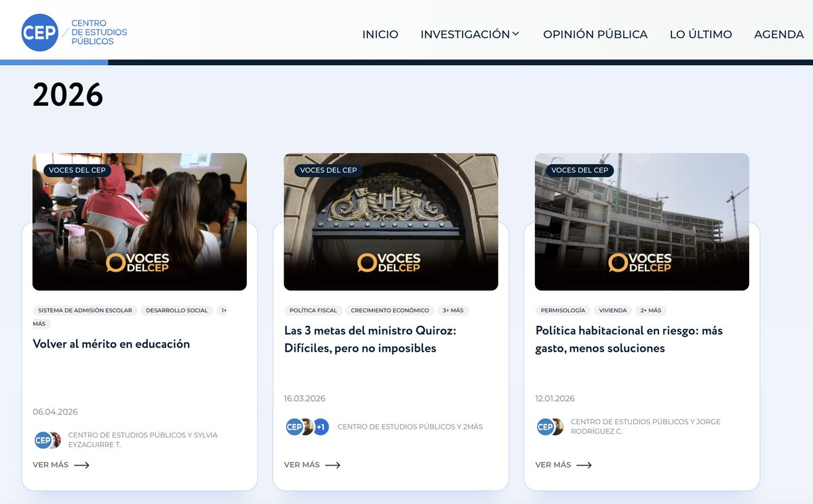Click VER MÁS on Volver al mérito card
813x504 pixels.
click(x=61, y=465)
